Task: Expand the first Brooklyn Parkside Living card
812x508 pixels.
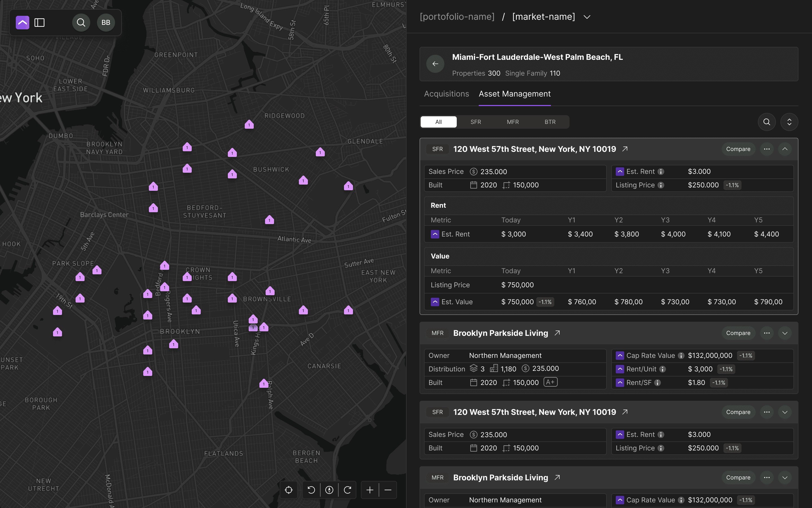Action: point(785,333)
